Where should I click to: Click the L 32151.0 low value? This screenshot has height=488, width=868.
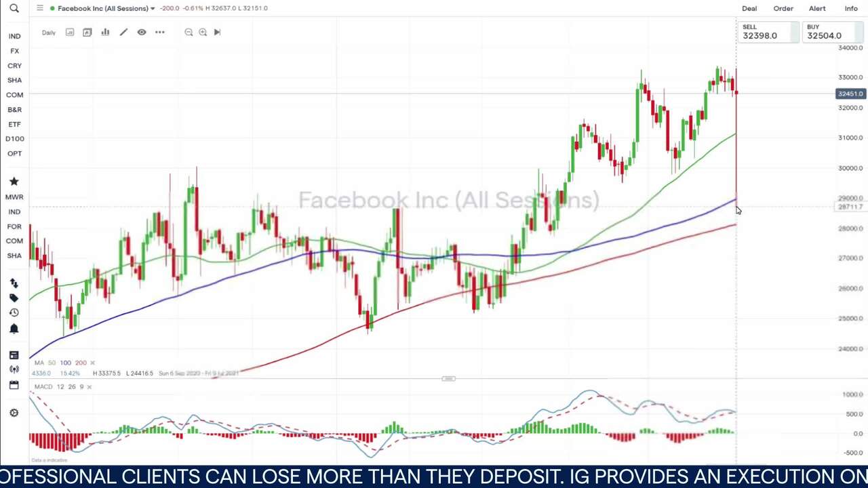tap(252, 8)
